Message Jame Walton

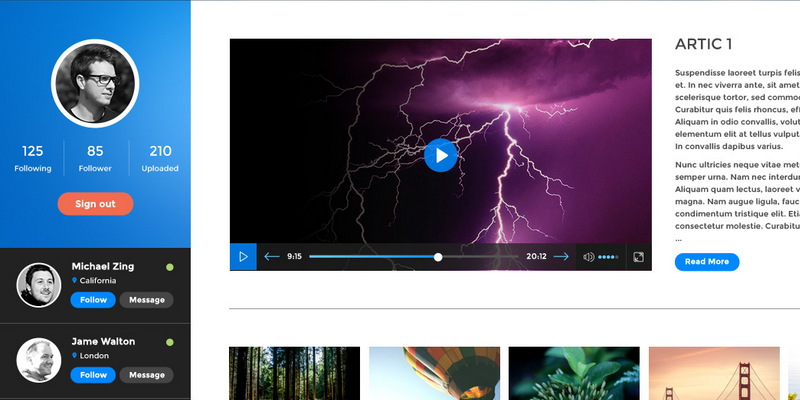tap(146, 375)
